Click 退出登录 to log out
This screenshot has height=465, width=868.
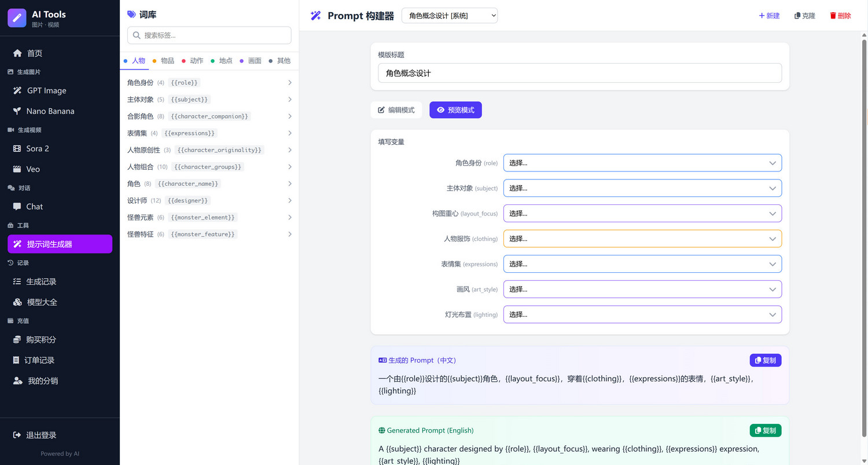point(41,435)
